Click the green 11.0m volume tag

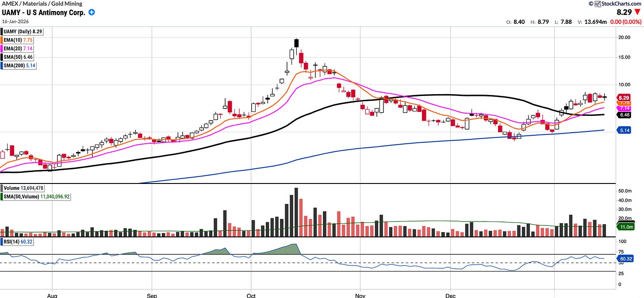pos(626,227)
